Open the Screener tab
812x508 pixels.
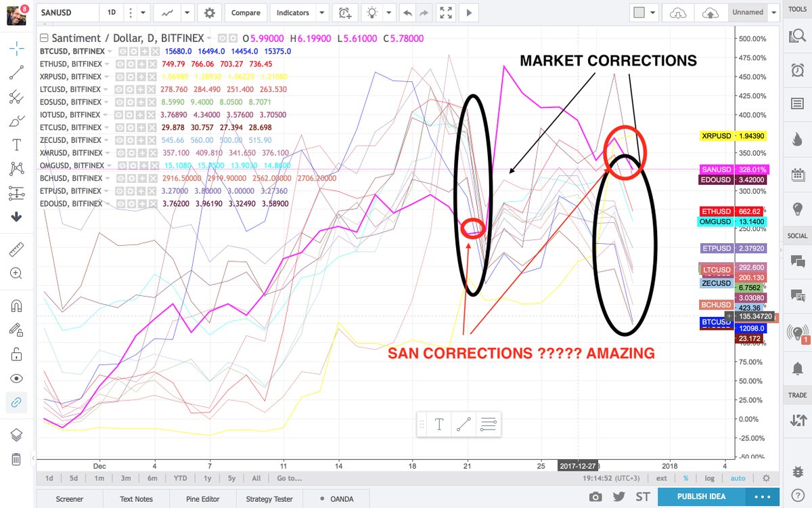[x=70, y=499]
